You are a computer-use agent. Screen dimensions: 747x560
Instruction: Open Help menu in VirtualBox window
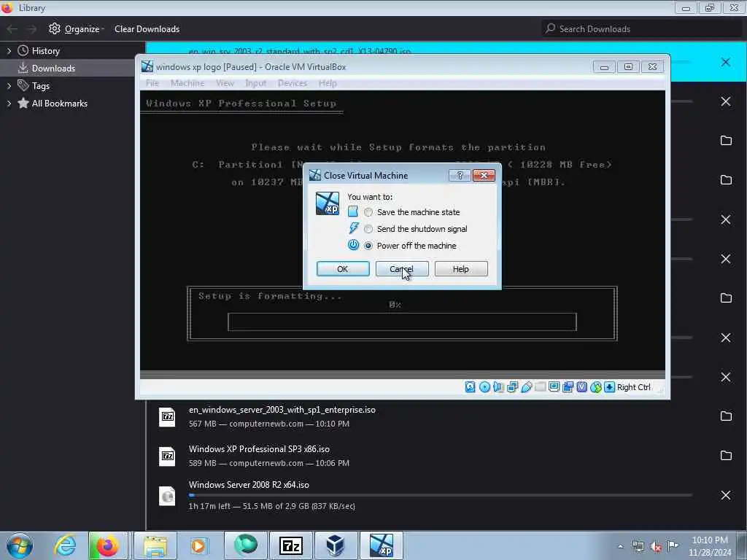(328, 83)
